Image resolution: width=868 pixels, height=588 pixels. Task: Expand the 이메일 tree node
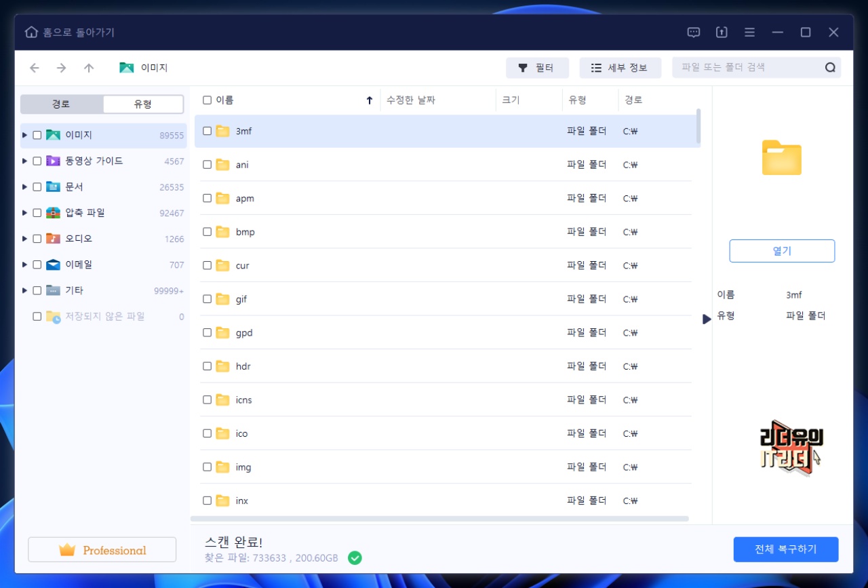click(25, 264)
